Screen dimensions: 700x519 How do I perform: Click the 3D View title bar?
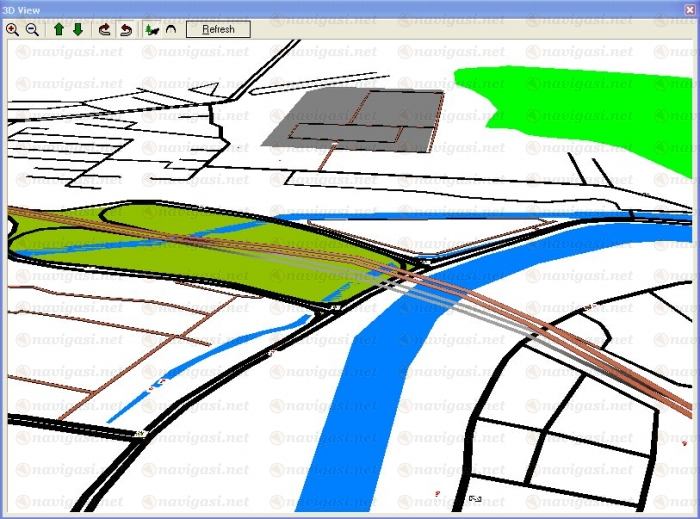(300, 8)
